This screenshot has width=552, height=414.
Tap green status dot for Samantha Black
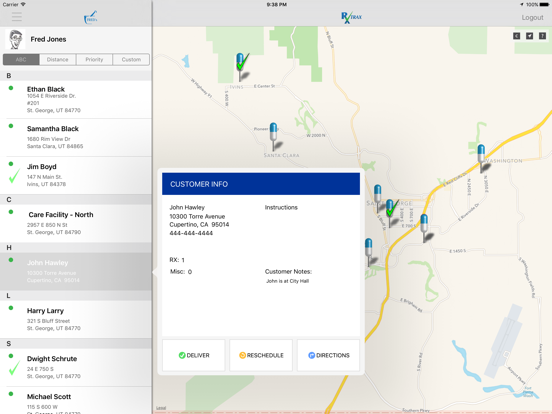(x=11, y=126)
